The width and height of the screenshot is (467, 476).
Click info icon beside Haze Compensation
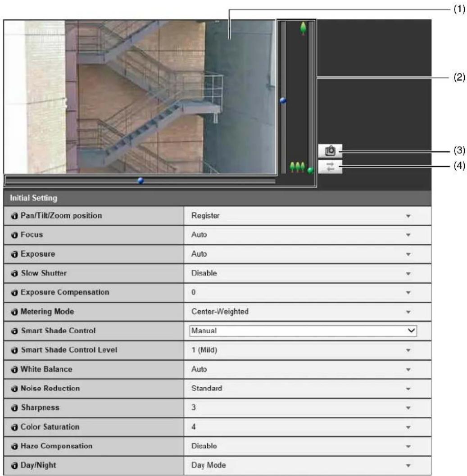tap(14, 446)
